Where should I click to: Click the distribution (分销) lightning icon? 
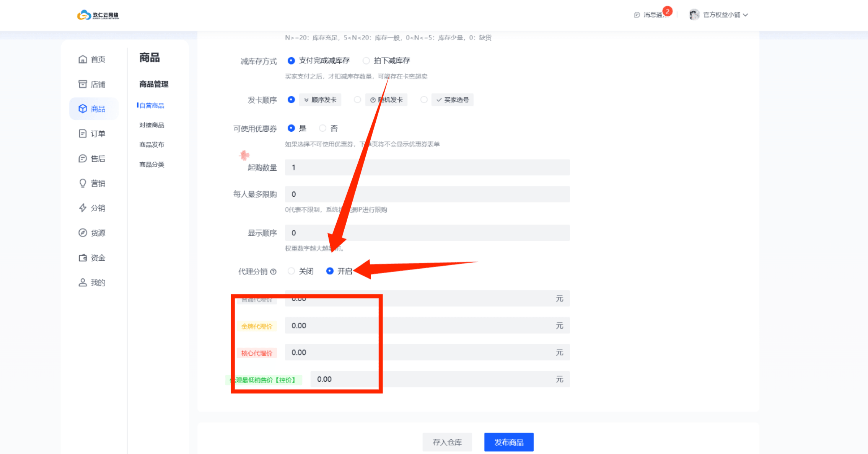point(83,208)
